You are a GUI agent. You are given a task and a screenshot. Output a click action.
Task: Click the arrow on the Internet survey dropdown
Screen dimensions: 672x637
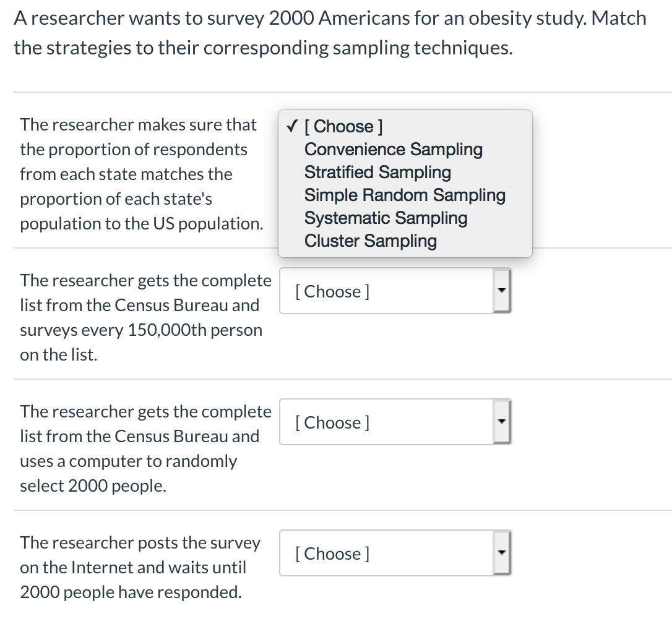pyautogui.click(x=502, y=554)
